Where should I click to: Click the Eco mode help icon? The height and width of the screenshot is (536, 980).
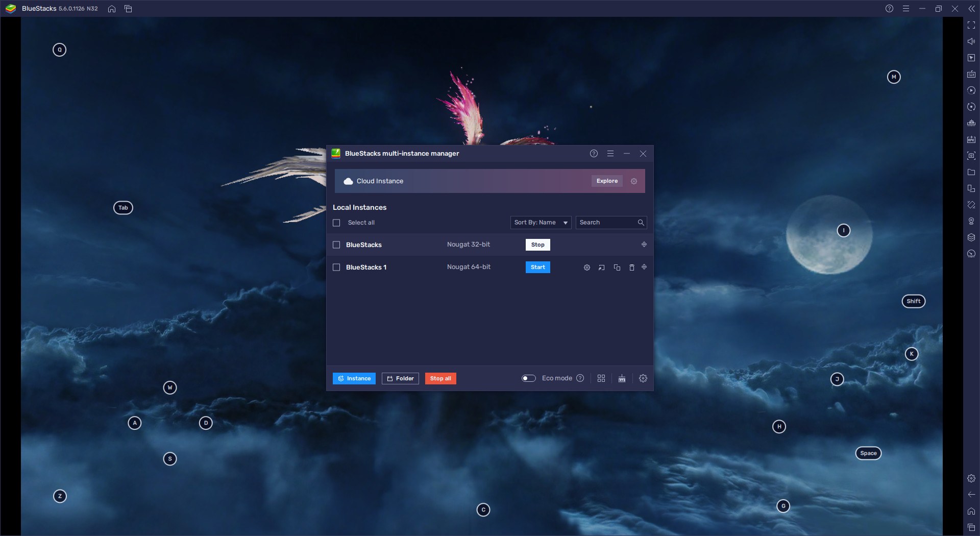pos(580,378)
